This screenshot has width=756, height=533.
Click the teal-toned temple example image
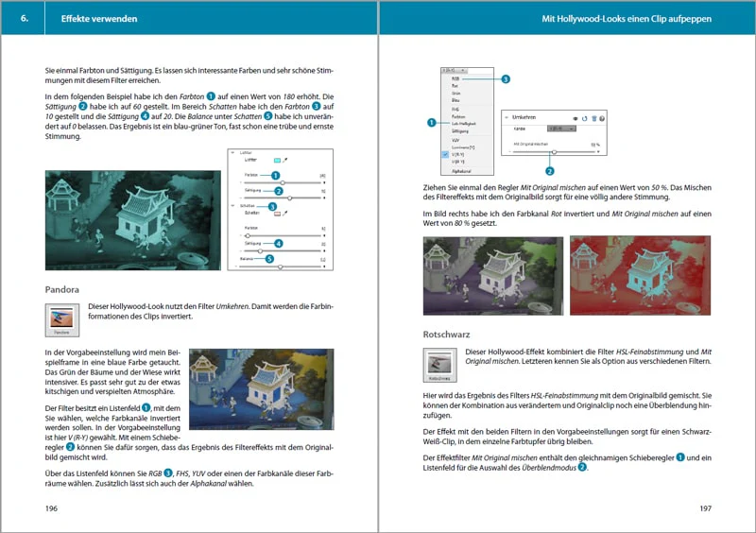coord(133,220)
